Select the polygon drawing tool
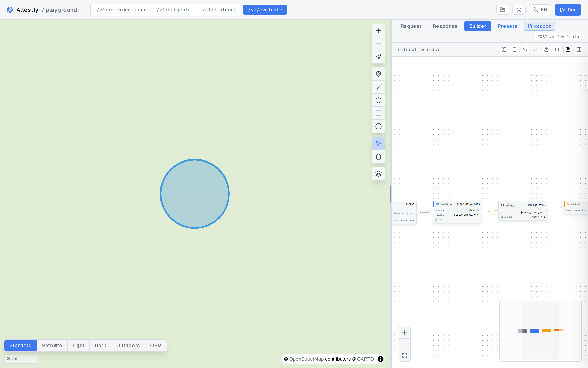The width and height of the screenshot is (588, 368). (x=378, y=100)
